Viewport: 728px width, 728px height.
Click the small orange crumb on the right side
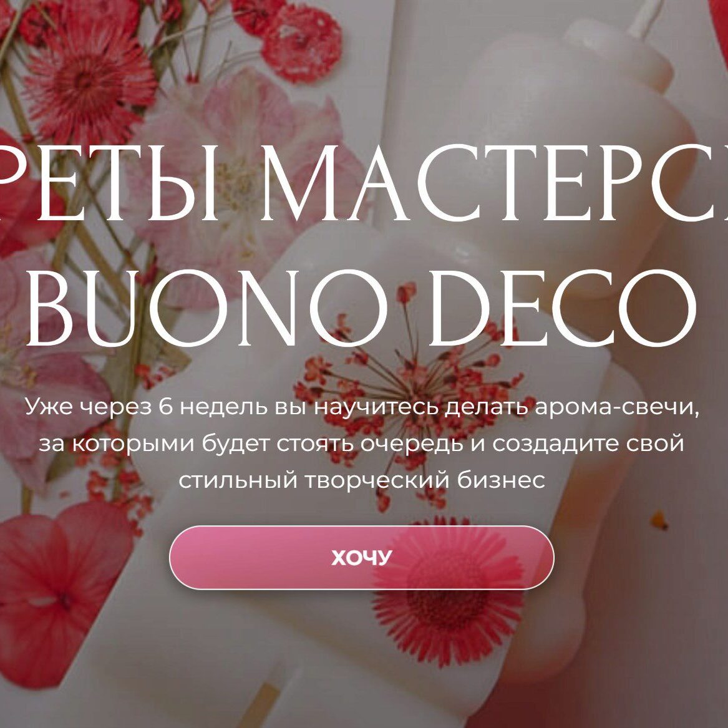pos(659,520)
